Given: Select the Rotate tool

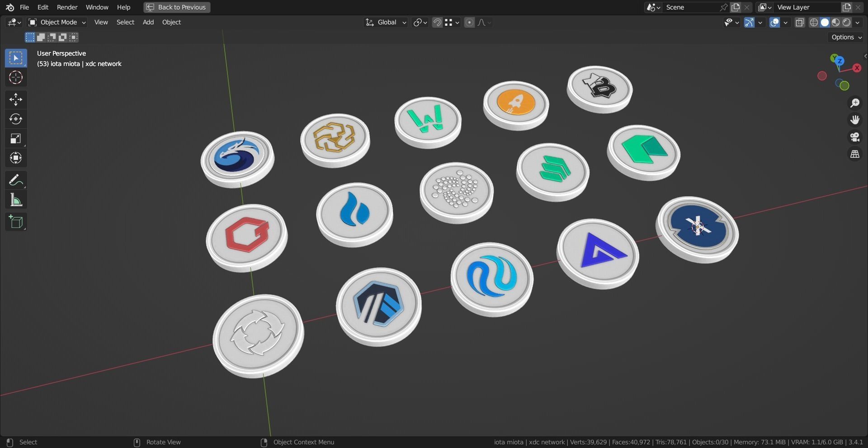Looking at the screenshot, I should (x=16, y=119).
